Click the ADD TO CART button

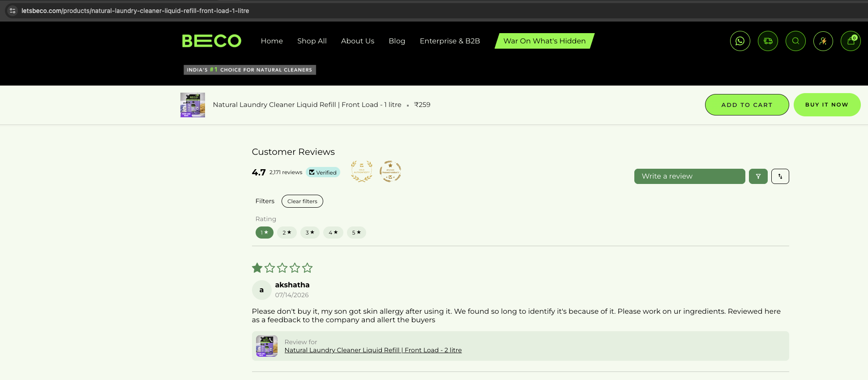[747, 105]
